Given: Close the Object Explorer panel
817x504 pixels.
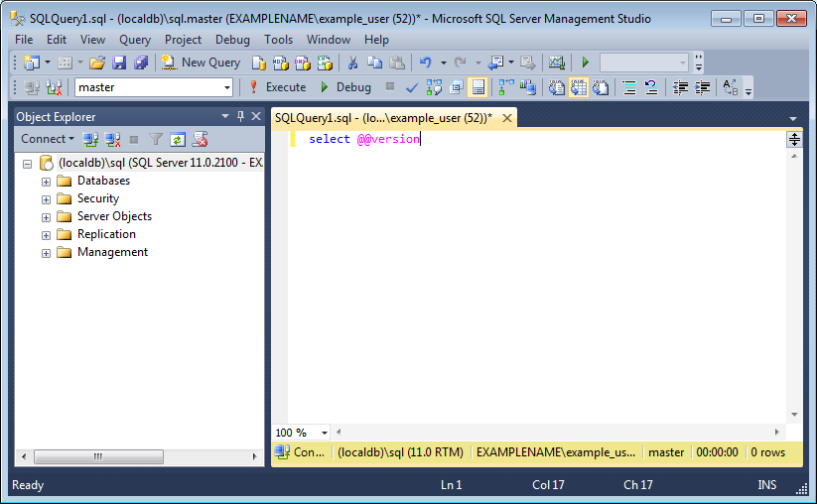Looking at the screenshot, I should (x=256, y=117).
